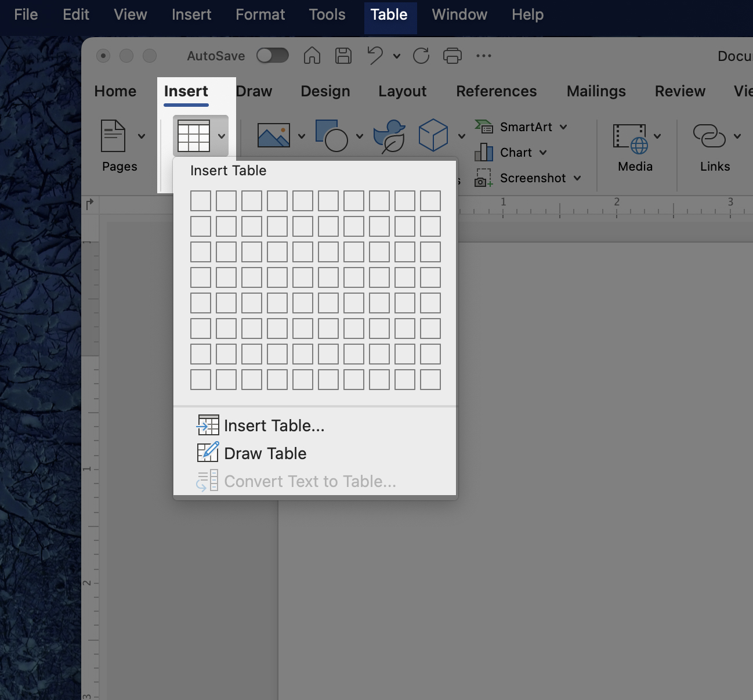Image resolution: width=753 pixels, height=700 pixels.
Task: Click the Home icon in title bar
Action: [312, 56]
